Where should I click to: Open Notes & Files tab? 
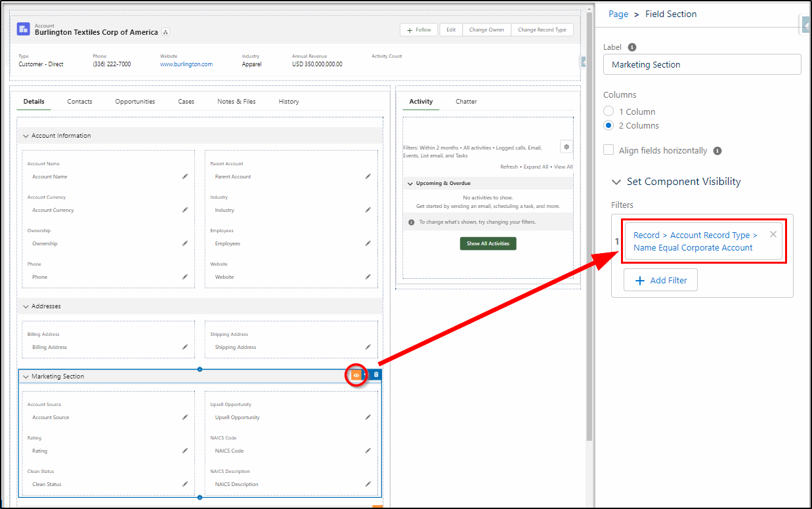[x=236, y=102]
